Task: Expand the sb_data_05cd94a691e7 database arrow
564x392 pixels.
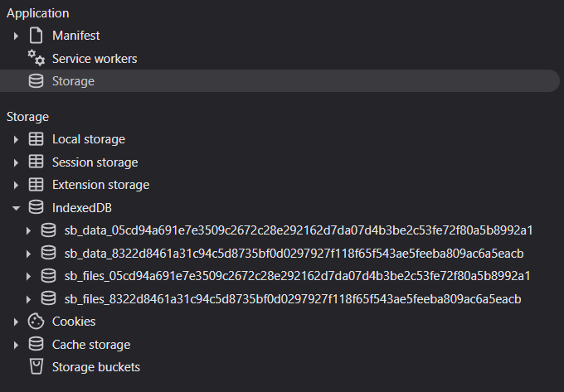Action: click(x=29, y=230)
